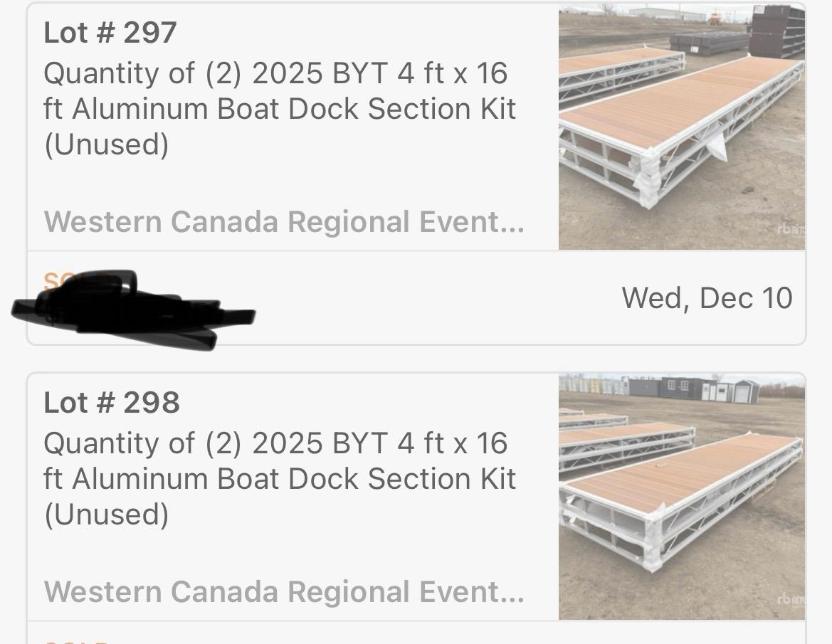Click the sheds in Lot 298 photo background

coord(697,389)
